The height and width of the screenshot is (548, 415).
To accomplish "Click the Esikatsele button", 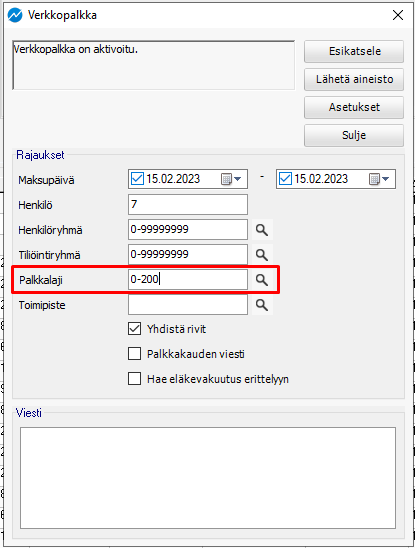I will pyautogui.click(x=354, y=51).
